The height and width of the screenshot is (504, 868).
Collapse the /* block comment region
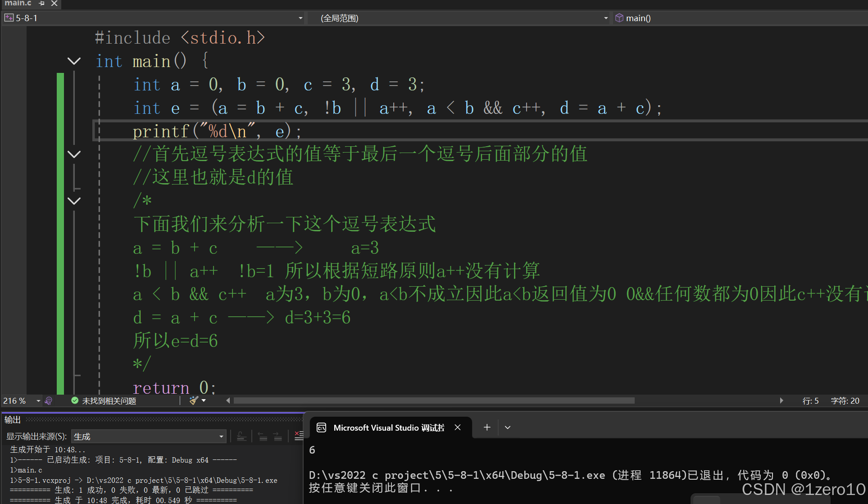click(74, 201)
